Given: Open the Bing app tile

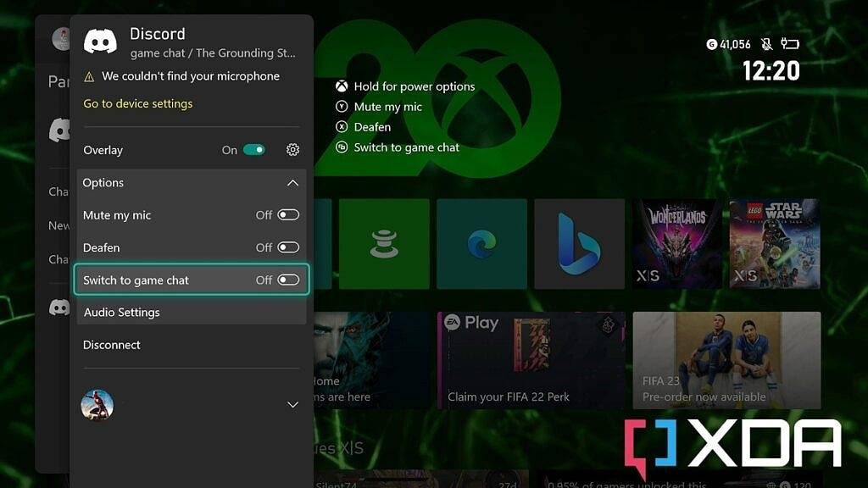Looking at the screenshot, I should (579, 243).
